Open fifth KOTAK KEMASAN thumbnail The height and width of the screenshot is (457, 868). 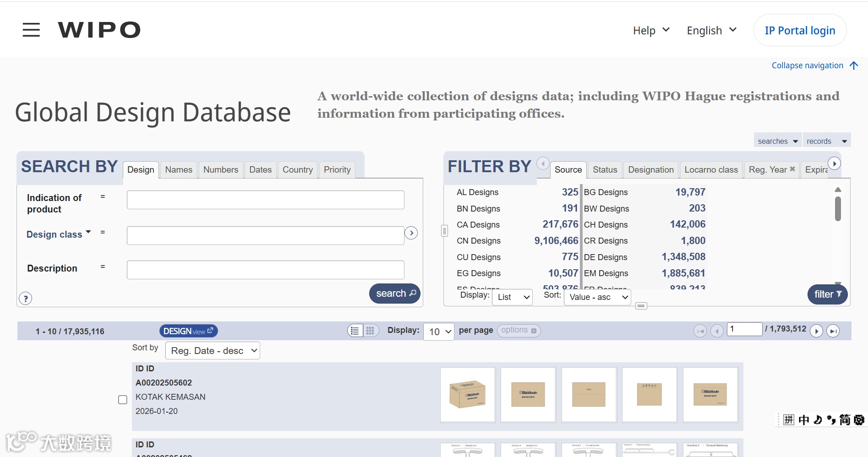(710, 395)
